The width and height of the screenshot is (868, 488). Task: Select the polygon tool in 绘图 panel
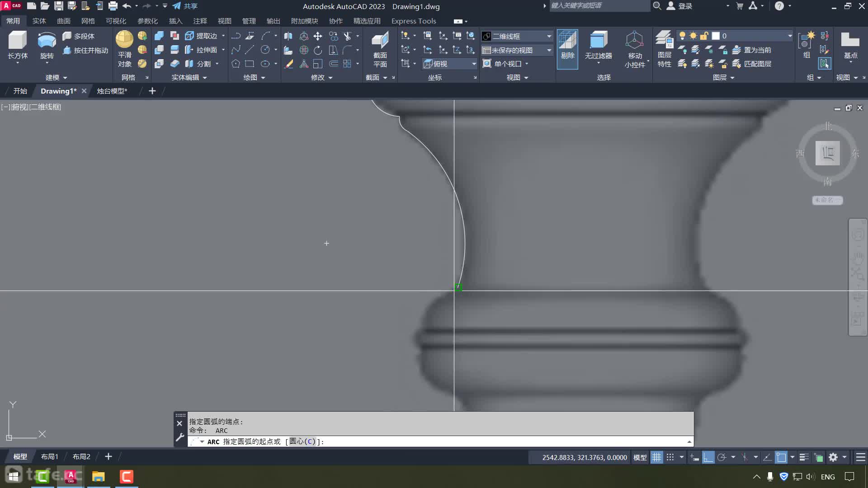[x=236, y=64]
